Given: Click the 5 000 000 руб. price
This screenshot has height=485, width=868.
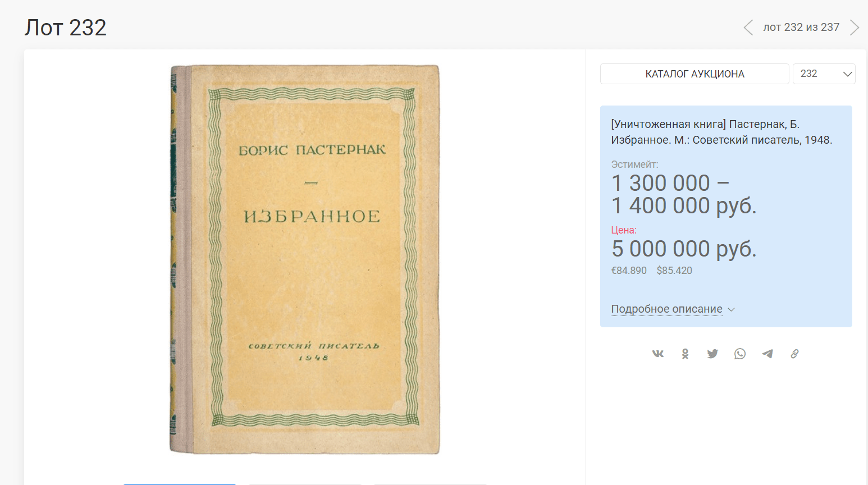Looking at the screenshot, I should pos(683,249).
